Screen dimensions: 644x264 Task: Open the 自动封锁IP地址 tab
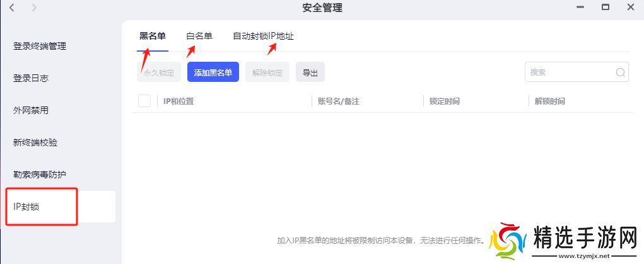pos(263,37)
